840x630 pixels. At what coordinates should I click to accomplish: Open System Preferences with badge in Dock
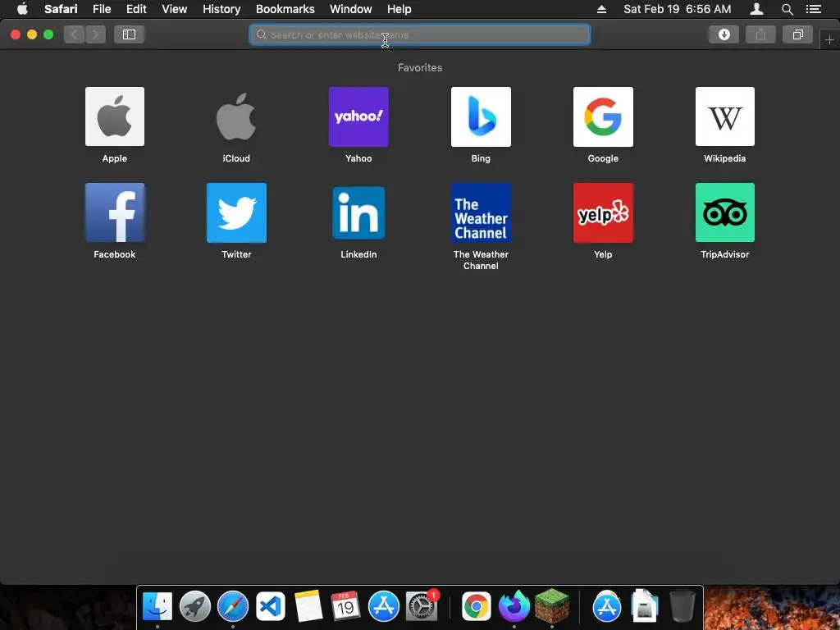click(422, 606)
